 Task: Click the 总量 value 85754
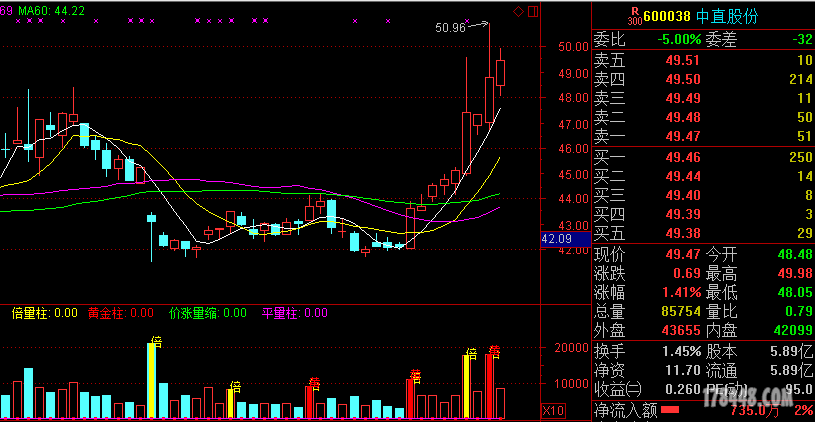pyautogui.click(x=680, y=311)
